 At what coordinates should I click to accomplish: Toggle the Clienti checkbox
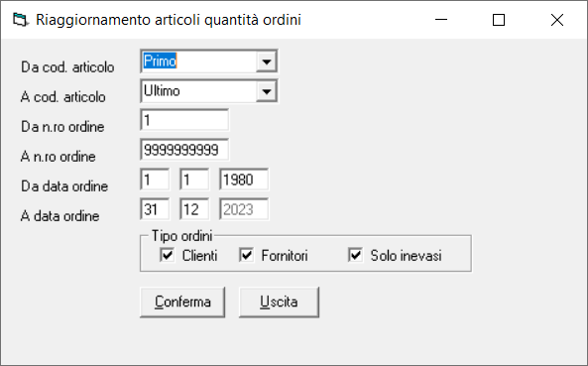pos(167,255)
